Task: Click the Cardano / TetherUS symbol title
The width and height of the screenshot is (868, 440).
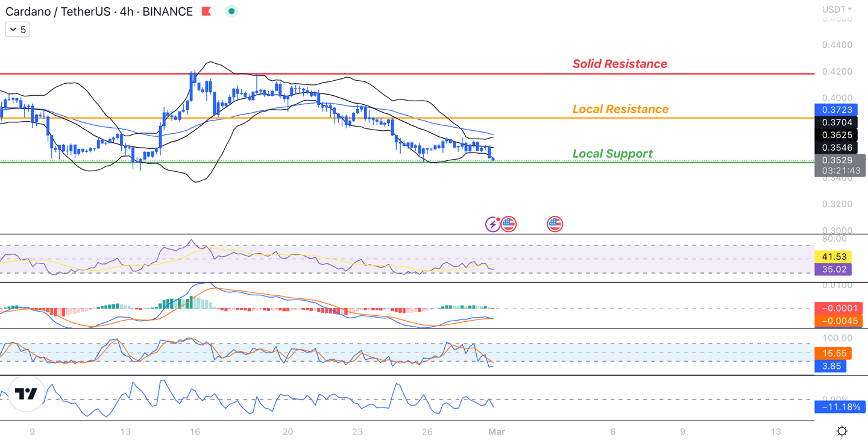Action: point(57,11)
